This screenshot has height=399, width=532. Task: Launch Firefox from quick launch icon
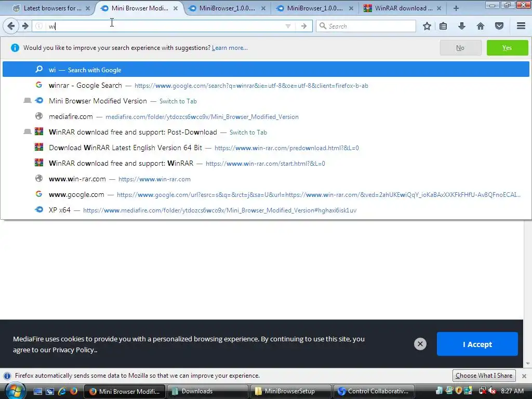74,391
